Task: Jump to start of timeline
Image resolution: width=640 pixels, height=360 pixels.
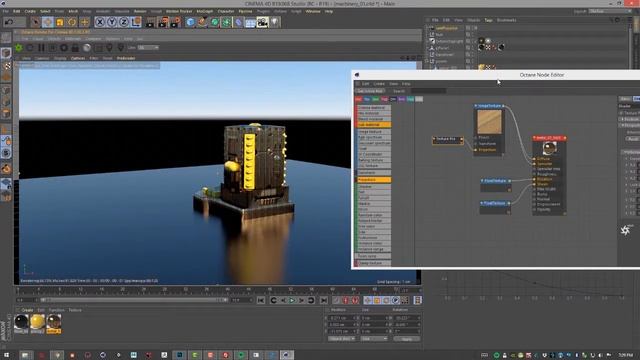Action: point(261,300)
